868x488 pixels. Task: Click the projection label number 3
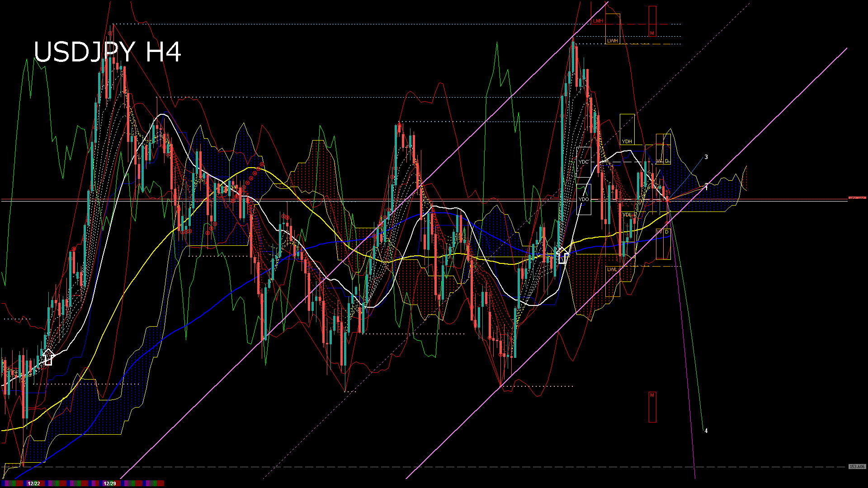(706, 157)
